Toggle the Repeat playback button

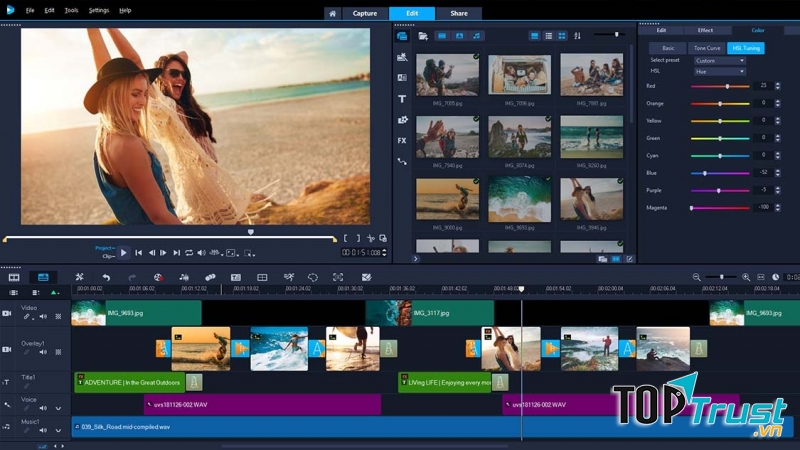click(189, 253)
